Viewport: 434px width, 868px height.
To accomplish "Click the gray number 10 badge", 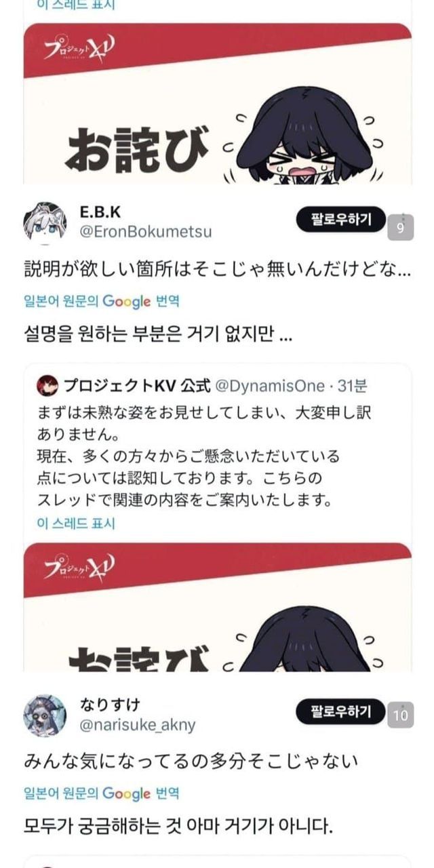I will click(400, 715).
